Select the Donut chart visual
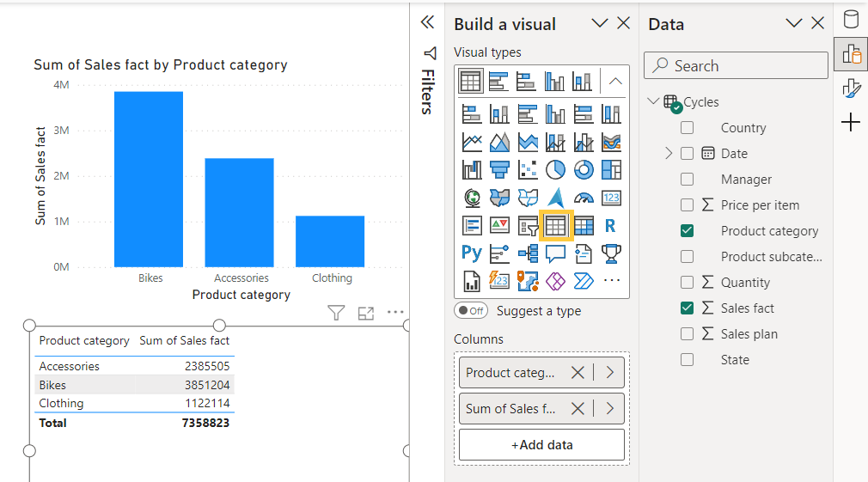The height and width of the screenshot is (482, 868). 584,169
